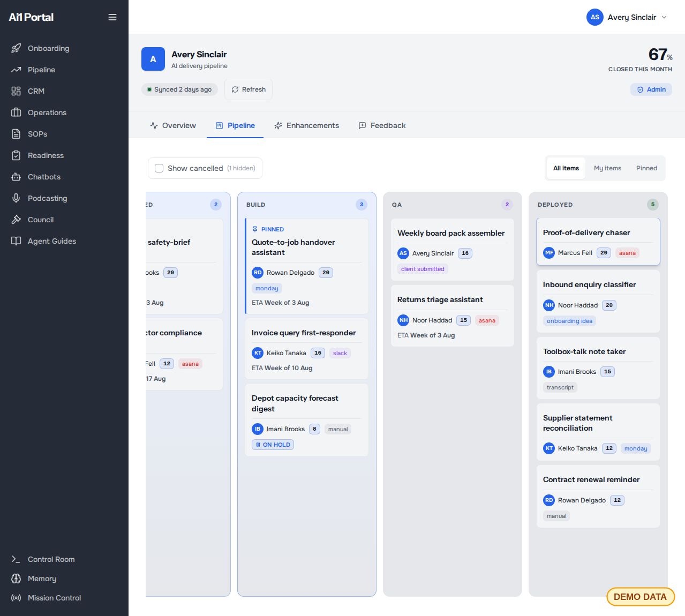Open the Supplier statement reconciliation card
The width and height of the screenshot is (685, 616).
point(598,432)
